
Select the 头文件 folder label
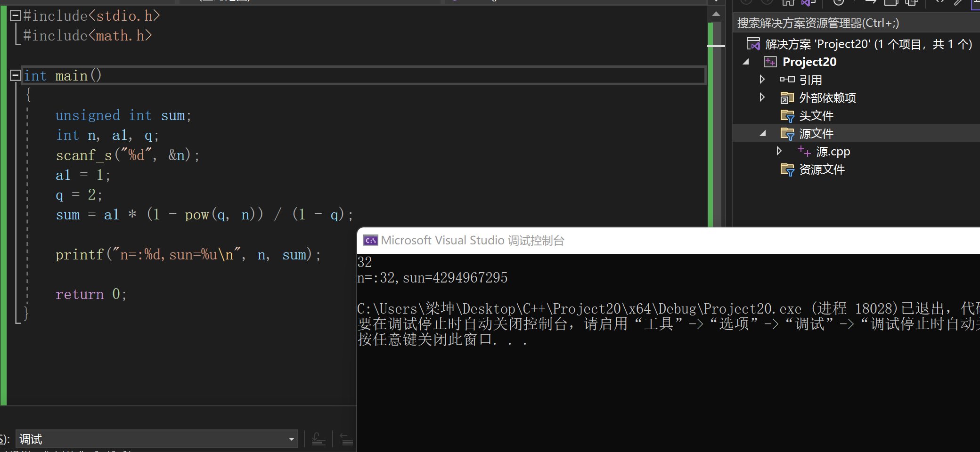pyautogui.click(x=816, y=116)
